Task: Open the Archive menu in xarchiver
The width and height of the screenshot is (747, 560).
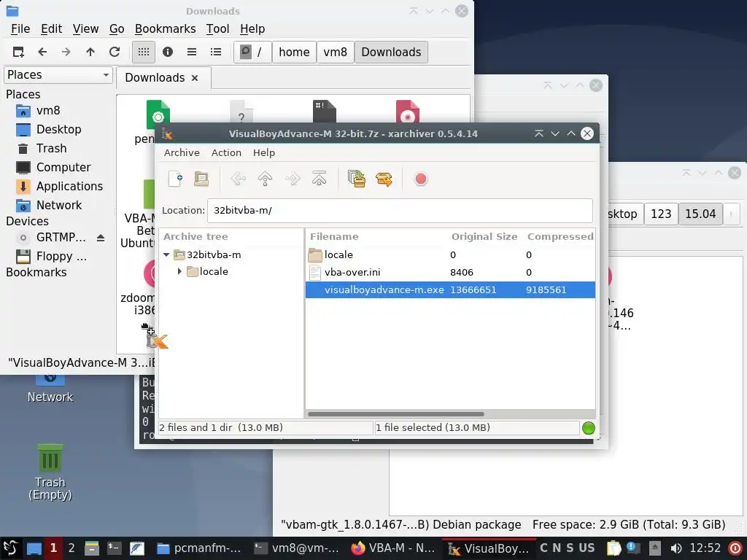Action: (182, 152)
